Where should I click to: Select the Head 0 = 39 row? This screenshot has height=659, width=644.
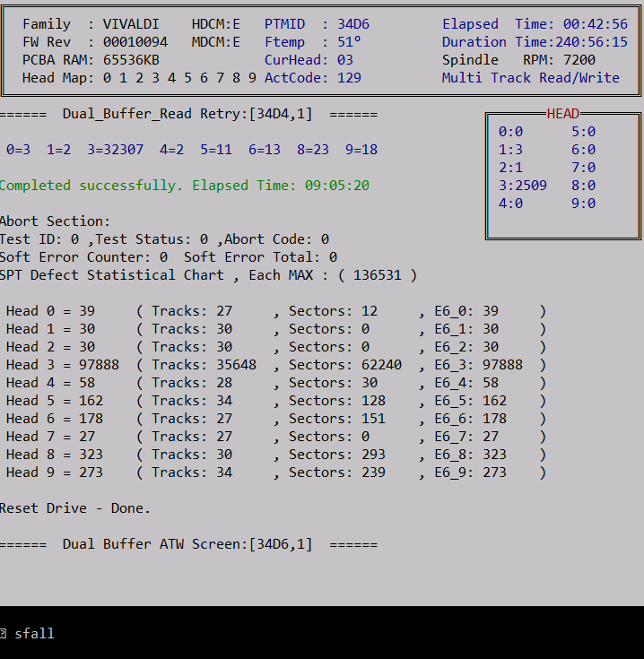pyautogui.click(x=275, y=311)
